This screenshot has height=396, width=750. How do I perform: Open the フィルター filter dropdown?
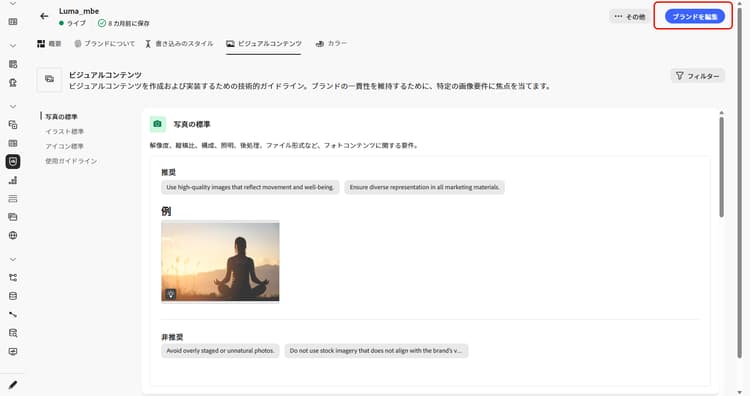697,76
